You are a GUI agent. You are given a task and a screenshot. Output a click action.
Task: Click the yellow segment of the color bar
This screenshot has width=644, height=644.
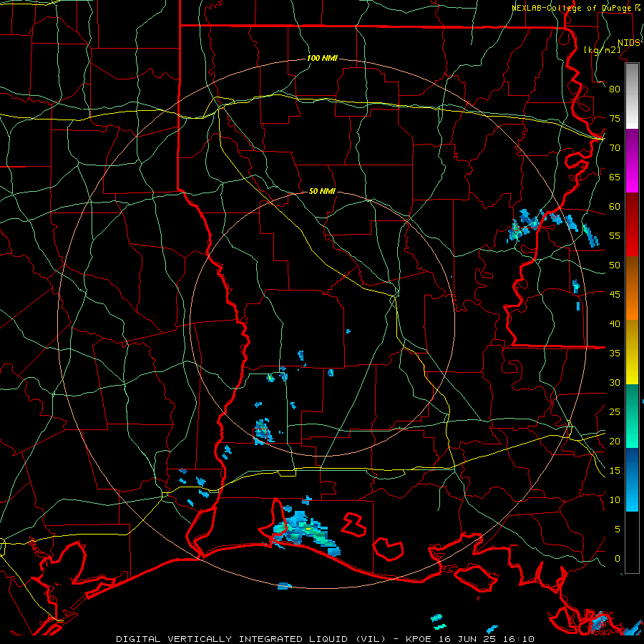click(x=632, y=352)
